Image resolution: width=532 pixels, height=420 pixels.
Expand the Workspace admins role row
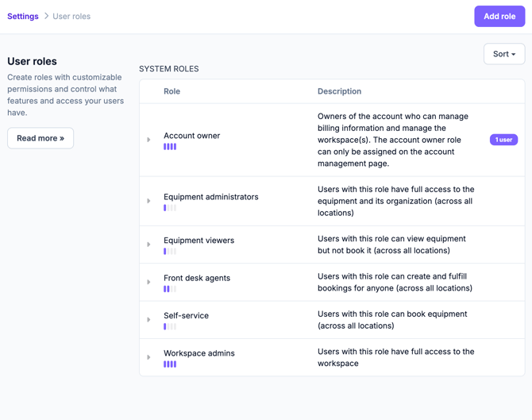click(148, 358)
